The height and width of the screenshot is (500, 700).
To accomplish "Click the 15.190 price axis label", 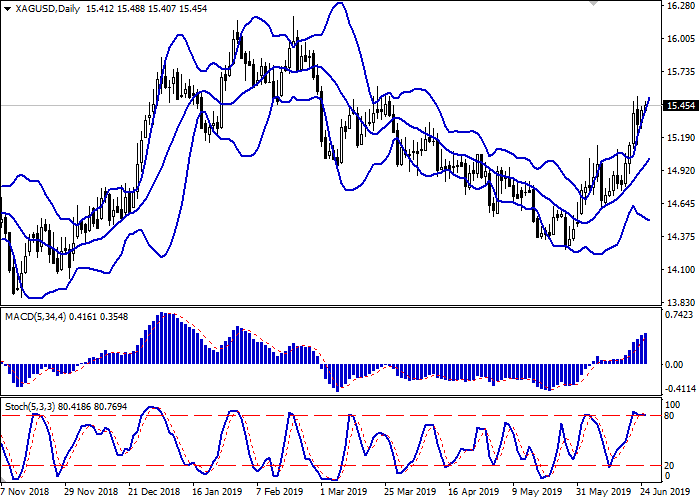I will click(x=679, y=138).
